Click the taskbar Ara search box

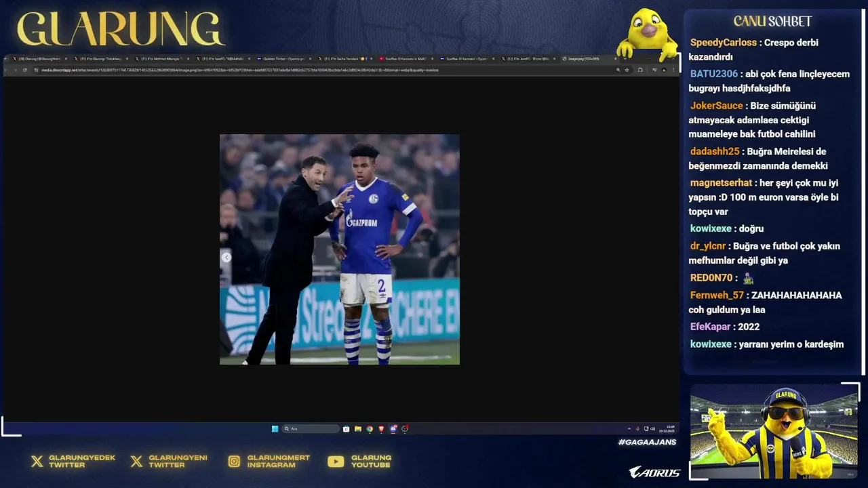[311, 428]
